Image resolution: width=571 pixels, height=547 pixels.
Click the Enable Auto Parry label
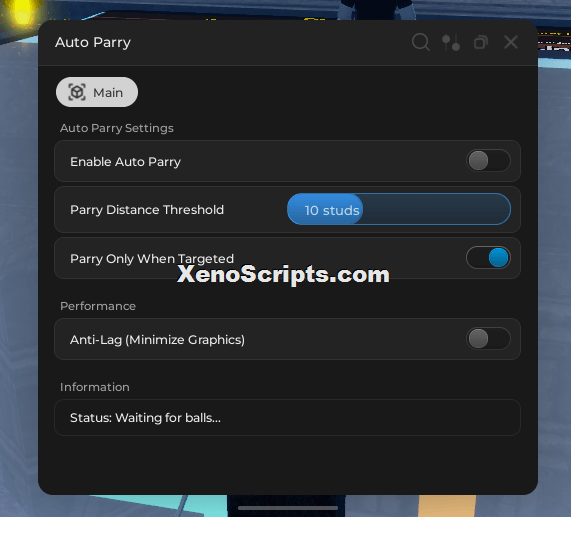coord(125,162)
